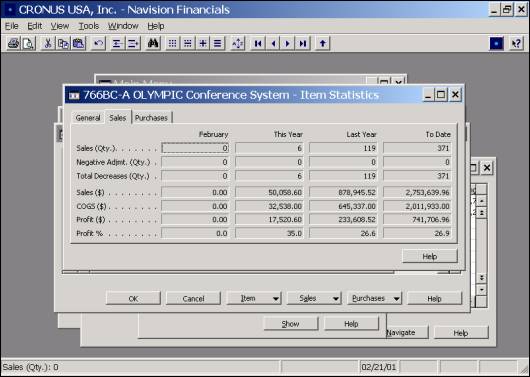Screen dimensions: 530x377
Task: Expand the Purchases menu button
Action: (374, 299)
